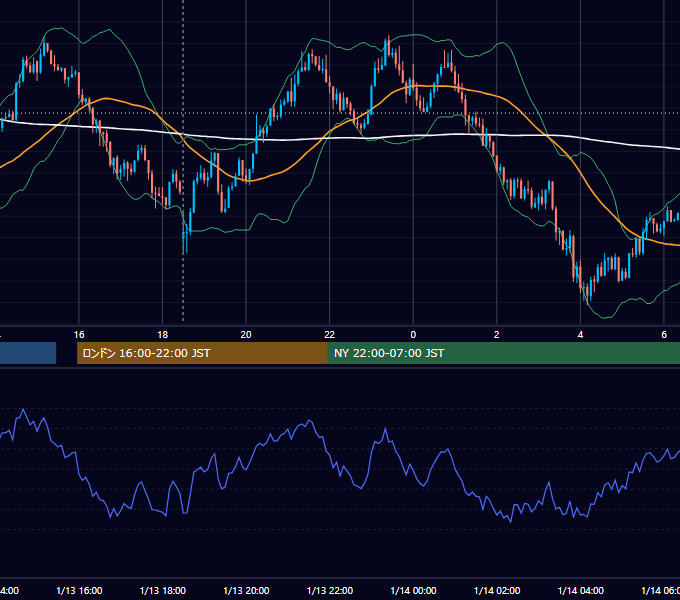Click the '16' hour axis label

click(79, 335)
